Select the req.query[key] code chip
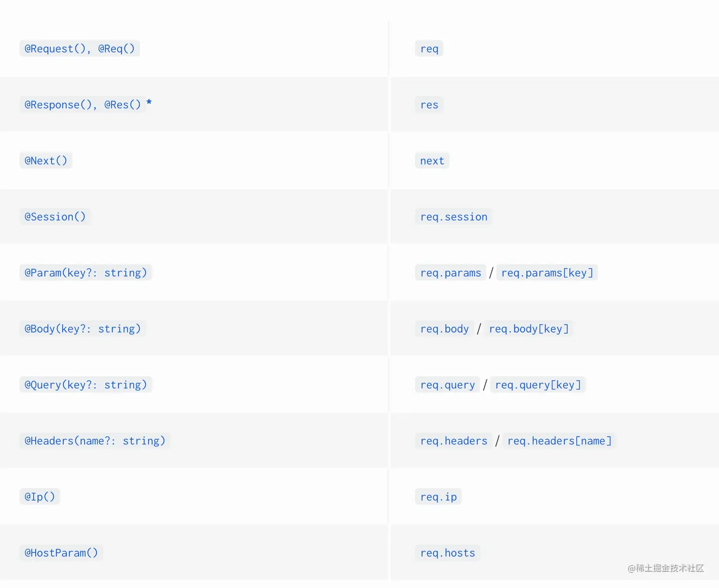This screenshot has width=719, height=588. tap(538, 385)
